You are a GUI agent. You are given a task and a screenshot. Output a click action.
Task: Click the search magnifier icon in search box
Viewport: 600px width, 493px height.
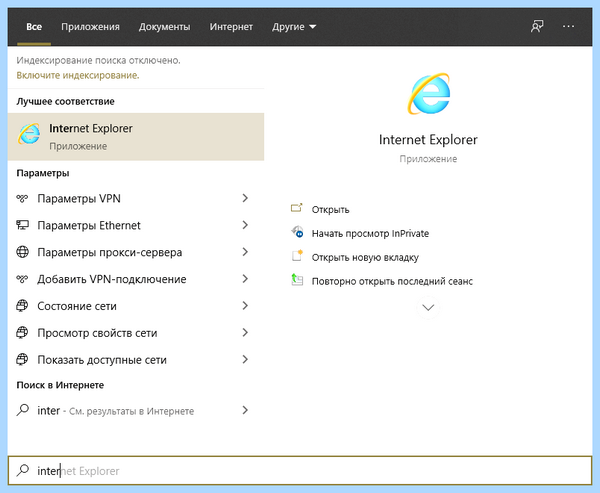(x=23, y=470)
